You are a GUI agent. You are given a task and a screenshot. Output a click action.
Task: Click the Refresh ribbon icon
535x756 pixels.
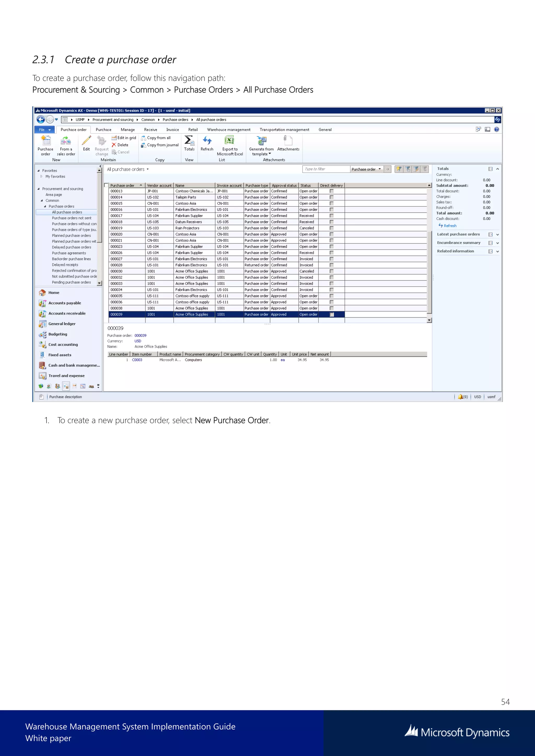(207, 143)
